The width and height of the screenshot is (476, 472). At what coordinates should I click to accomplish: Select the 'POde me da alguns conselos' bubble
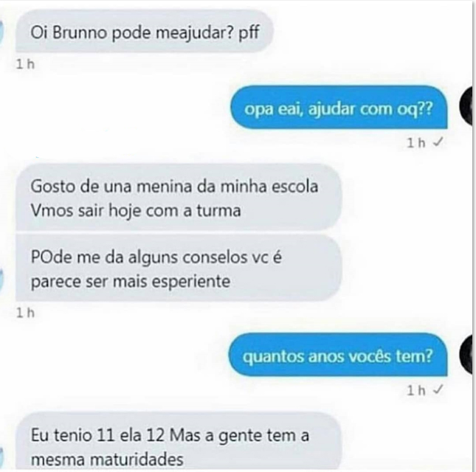(179, 268)
